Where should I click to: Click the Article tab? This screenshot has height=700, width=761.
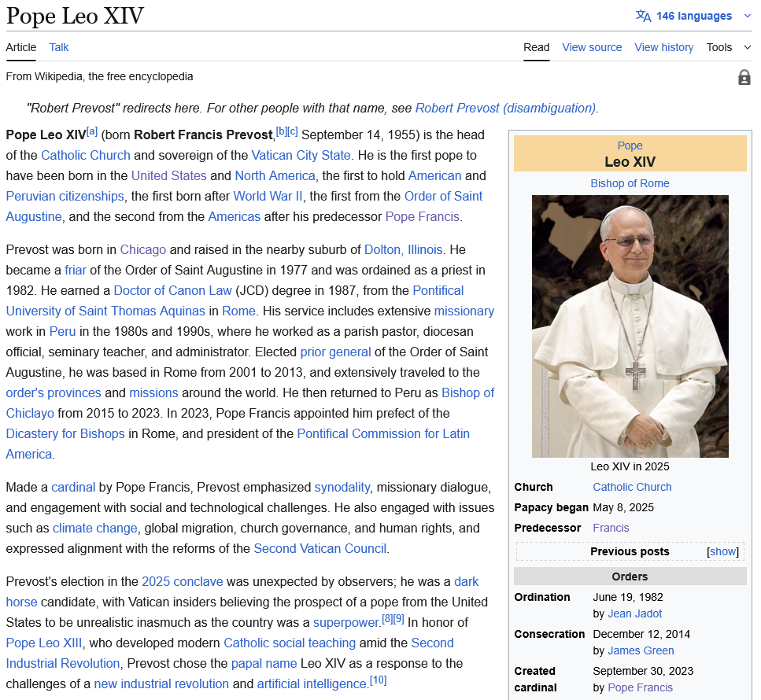point(21,47)
